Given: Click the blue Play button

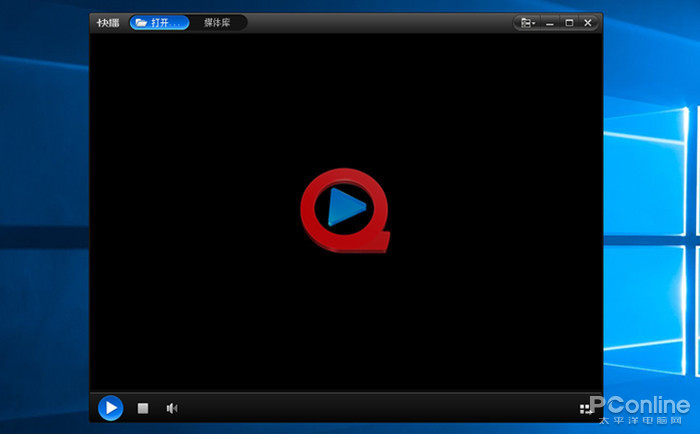Looking at the screenshot, I should pos(110,408).
